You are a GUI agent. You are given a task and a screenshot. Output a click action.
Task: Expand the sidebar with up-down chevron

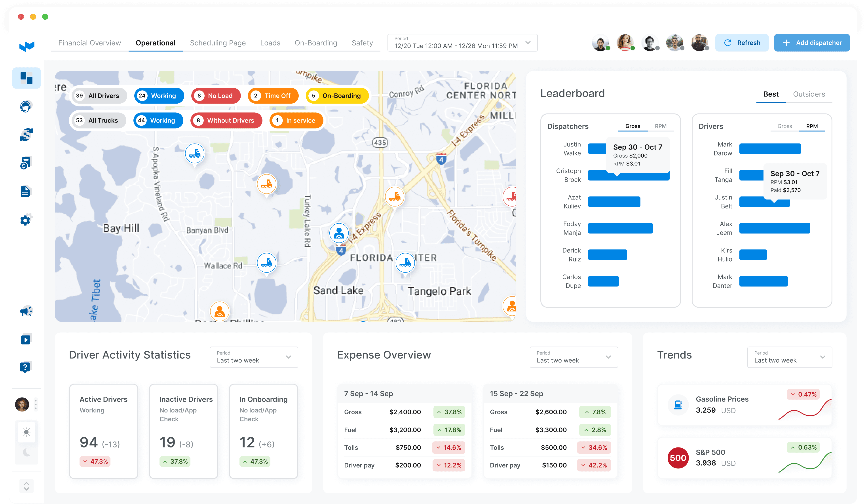(x=27, y=486)
